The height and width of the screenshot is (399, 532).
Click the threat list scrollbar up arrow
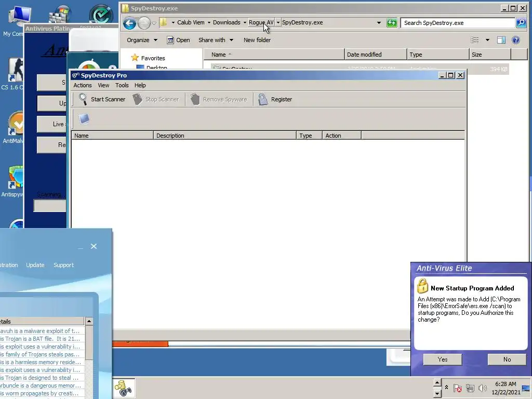(89, 321)
